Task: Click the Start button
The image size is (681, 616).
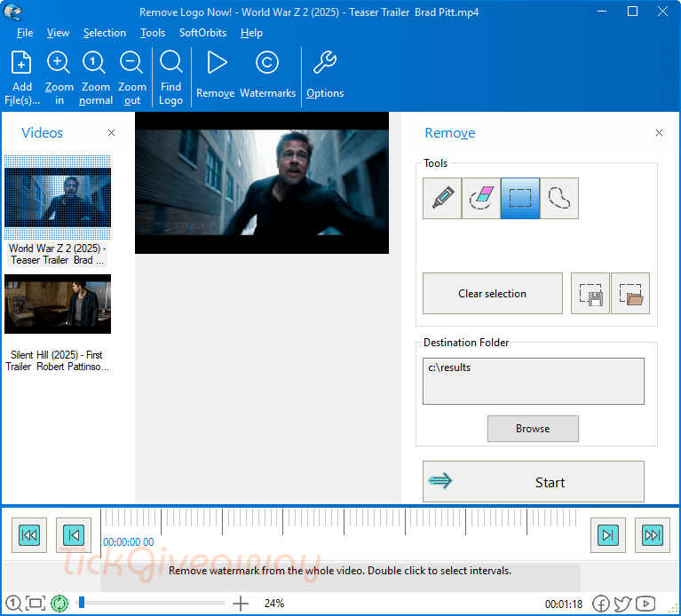Action: pos(534,482)
